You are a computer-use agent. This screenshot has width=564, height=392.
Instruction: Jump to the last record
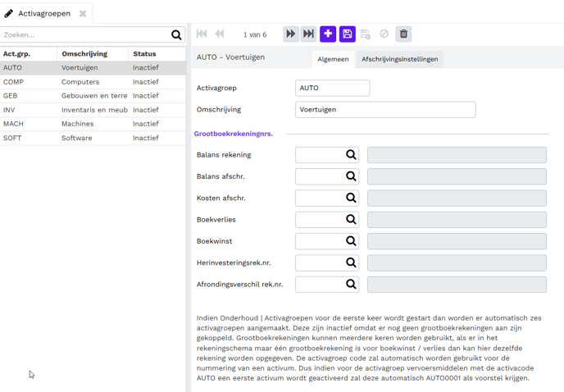pyautogui.click(x=308, y=34)
